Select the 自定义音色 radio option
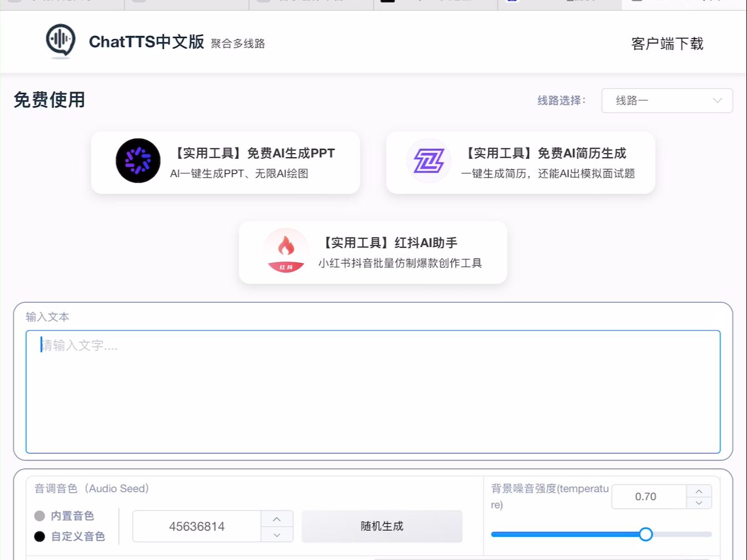This screenshot has width=747, height=560. coord(40,536)
